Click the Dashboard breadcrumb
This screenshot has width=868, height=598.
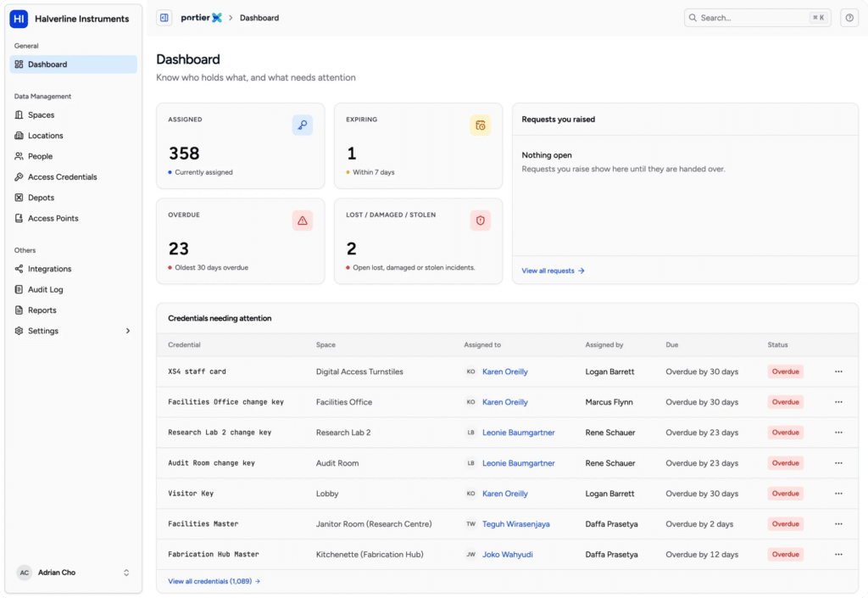point(259,18)
